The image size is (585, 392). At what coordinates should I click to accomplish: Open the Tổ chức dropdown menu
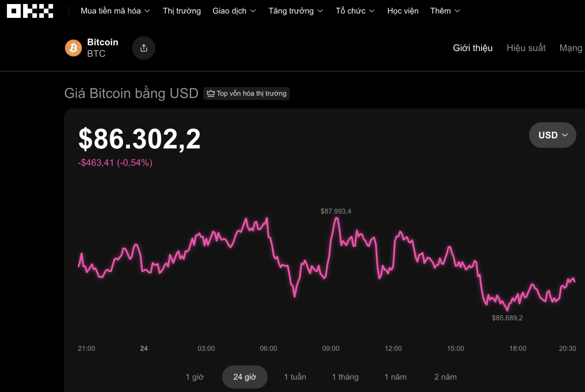coord(355,11)
